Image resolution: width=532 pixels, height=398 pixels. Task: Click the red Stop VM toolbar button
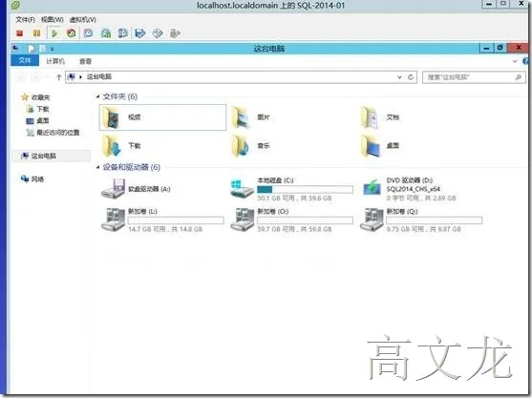20,32
